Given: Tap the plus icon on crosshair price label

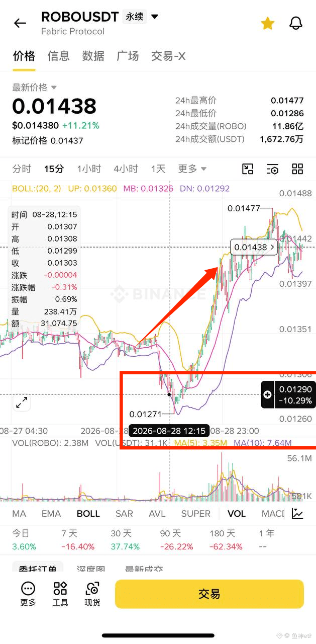Looking at the screenshot, I should tap(267, 395).
